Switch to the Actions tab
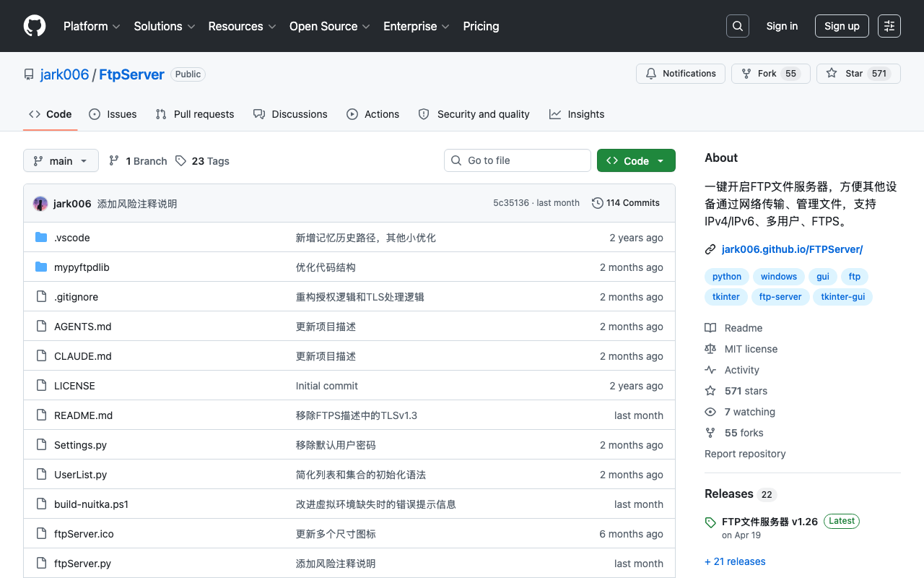The image size is (924, 578). (x=372, y=114)
